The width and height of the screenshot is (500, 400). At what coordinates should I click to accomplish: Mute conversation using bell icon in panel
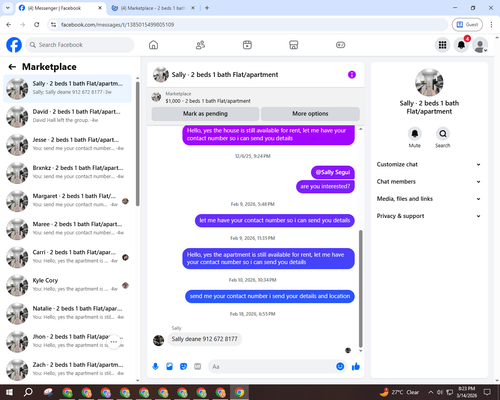click(415, 134)
